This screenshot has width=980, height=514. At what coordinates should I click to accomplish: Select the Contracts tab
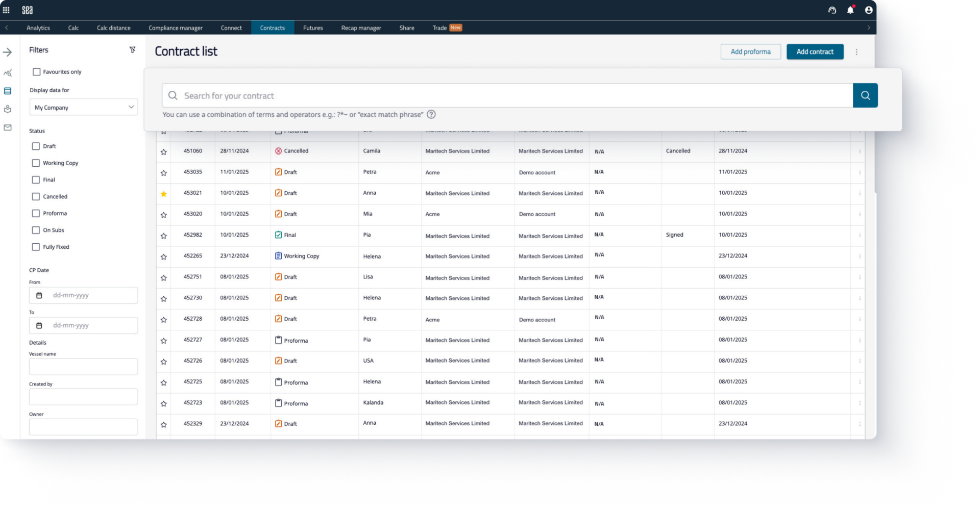click(273, 28)
